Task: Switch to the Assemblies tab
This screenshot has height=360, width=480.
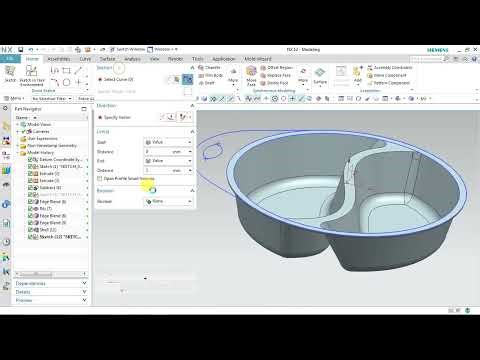Action: pyautogui.click(x=59, y=59)
